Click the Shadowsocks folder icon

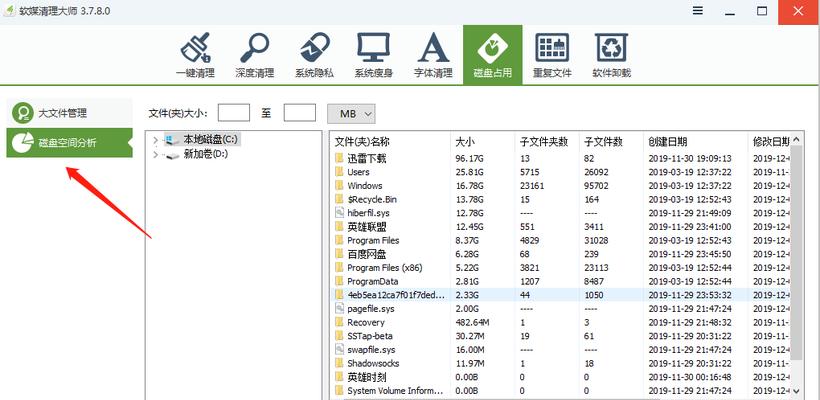[339, 363]
